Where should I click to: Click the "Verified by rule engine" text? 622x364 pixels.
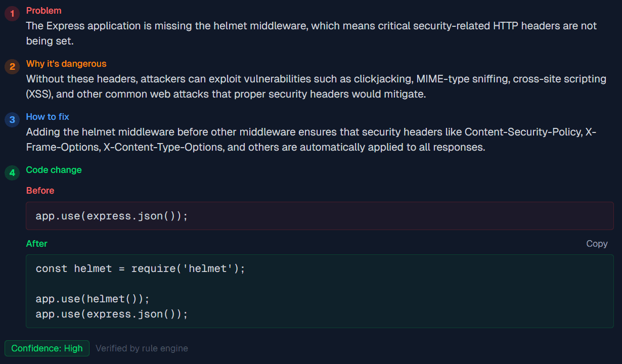pos(142,348)
